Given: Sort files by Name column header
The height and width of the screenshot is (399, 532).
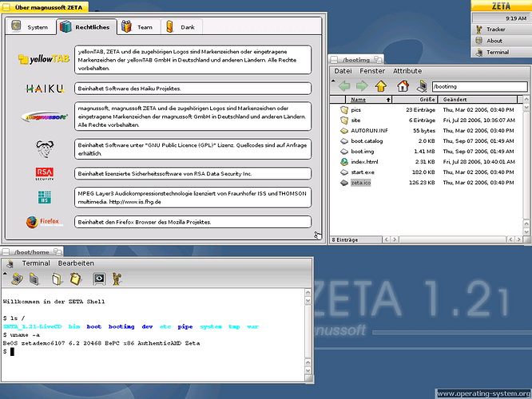Looking at the screenshot, I should click(369, 99).
